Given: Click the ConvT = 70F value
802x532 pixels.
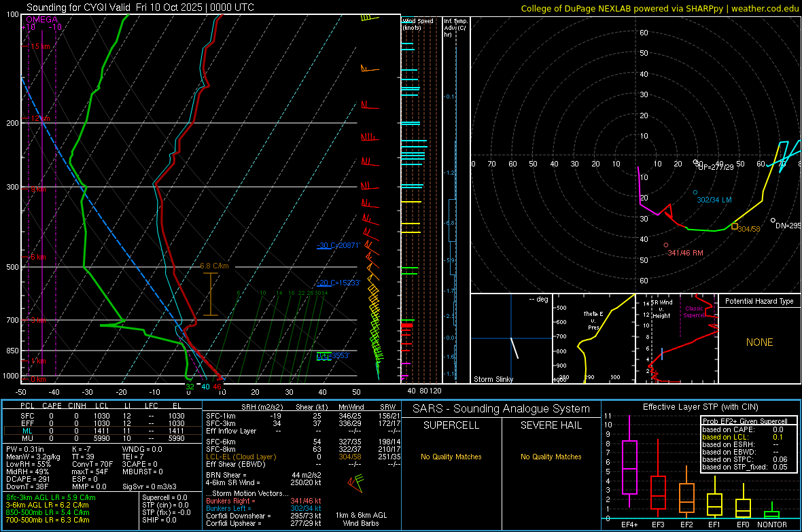Looking at the screenshot, I should tap(92, 464).
